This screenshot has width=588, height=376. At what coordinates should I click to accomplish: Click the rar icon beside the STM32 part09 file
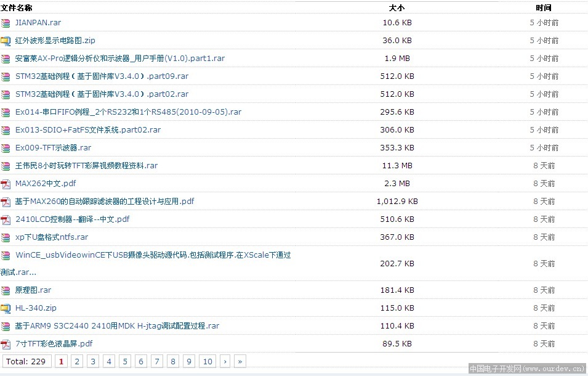point(6,77)
